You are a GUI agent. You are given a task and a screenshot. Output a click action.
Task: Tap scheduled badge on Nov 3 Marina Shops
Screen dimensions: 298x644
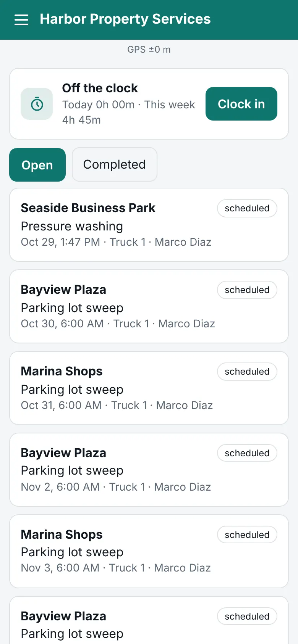coord(247,535)
